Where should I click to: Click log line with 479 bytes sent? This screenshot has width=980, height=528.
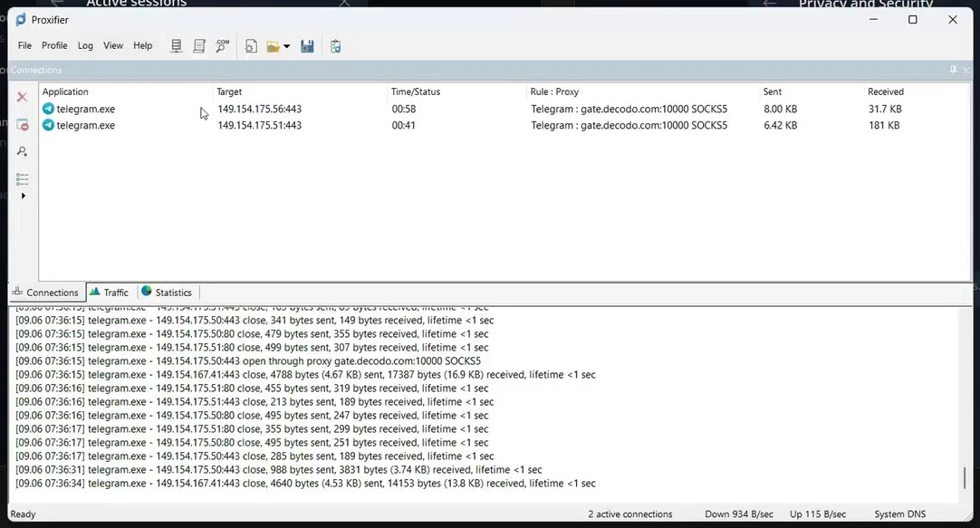click(252, 333)
